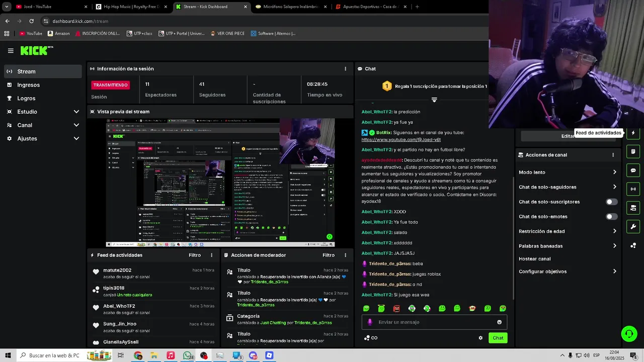The image size is (644, 362).
Task: Toggle the chat bubble panel icon in right rail
Action: click(x=633, y=170)
